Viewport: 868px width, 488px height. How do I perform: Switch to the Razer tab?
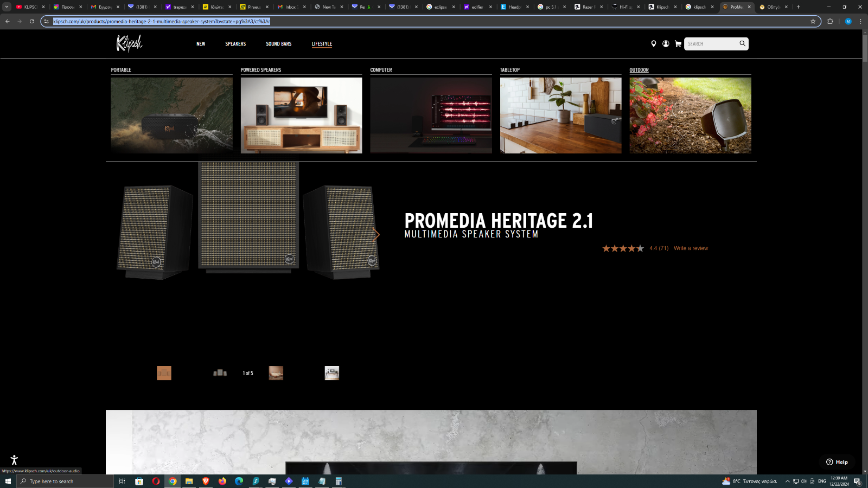588,7
